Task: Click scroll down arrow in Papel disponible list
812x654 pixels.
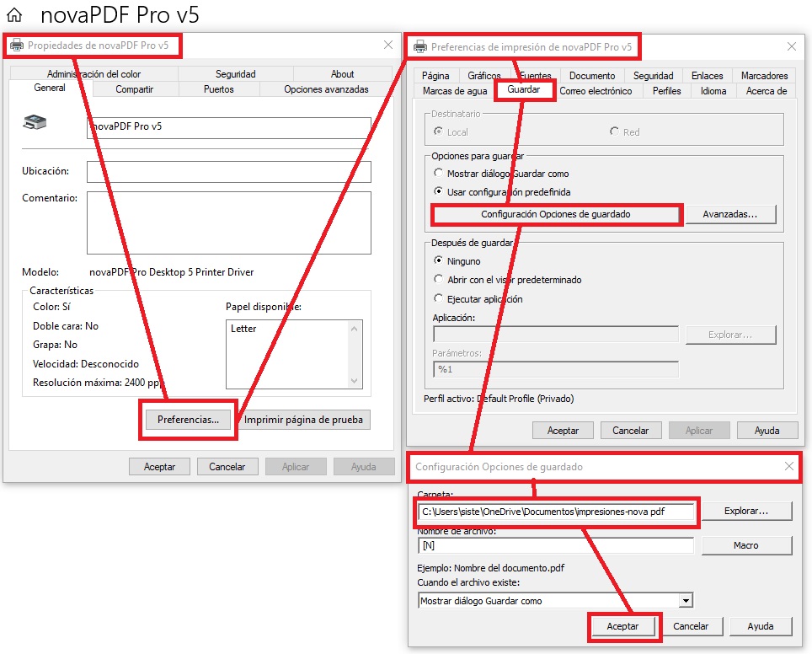Action: [355, 381]
